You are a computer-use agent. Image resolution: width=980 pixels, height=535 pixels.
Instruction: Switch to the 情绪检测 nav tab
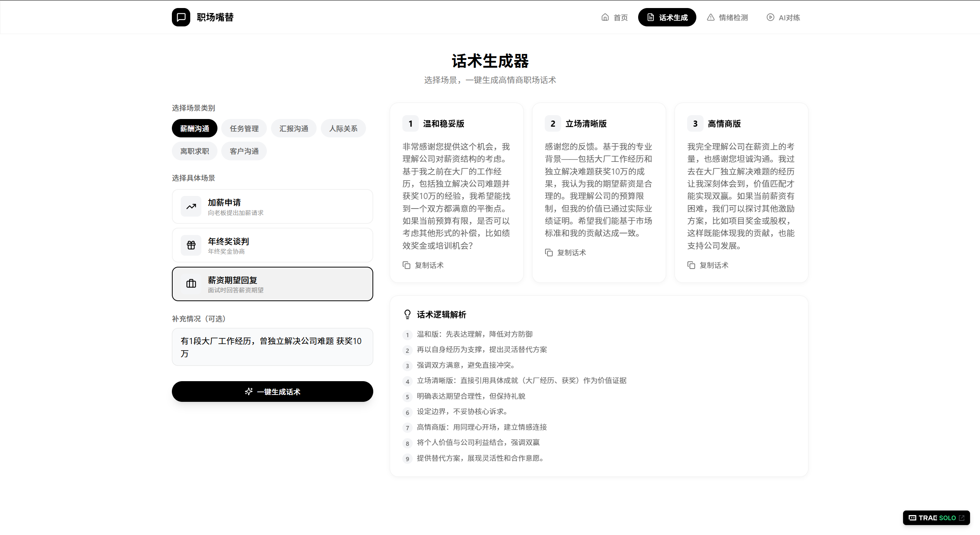[x=727, y=18]
